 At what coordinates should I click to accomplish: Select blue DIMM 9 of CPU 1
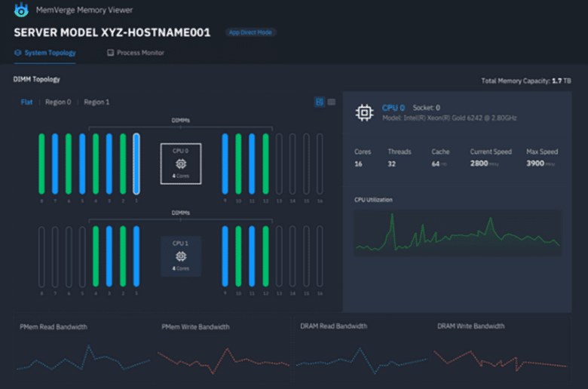(x=225, y=256)
